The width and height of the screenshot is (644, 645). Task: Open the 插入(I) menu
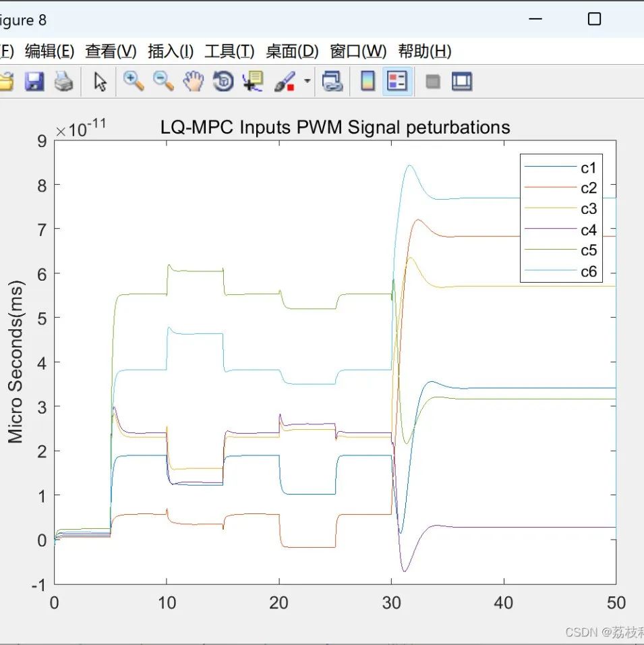click(170, 51)
